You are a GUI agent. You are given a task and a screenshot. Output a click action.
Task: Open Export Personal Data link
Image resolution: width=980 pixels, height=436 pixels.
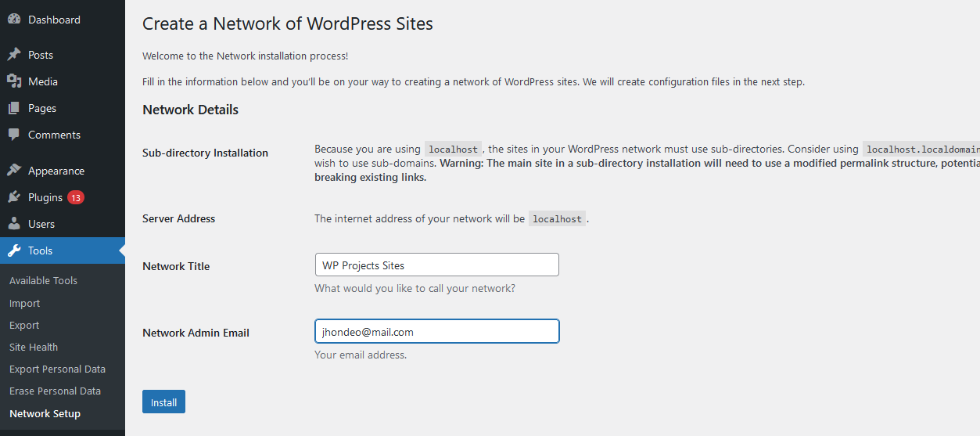(x=57, y=369)
